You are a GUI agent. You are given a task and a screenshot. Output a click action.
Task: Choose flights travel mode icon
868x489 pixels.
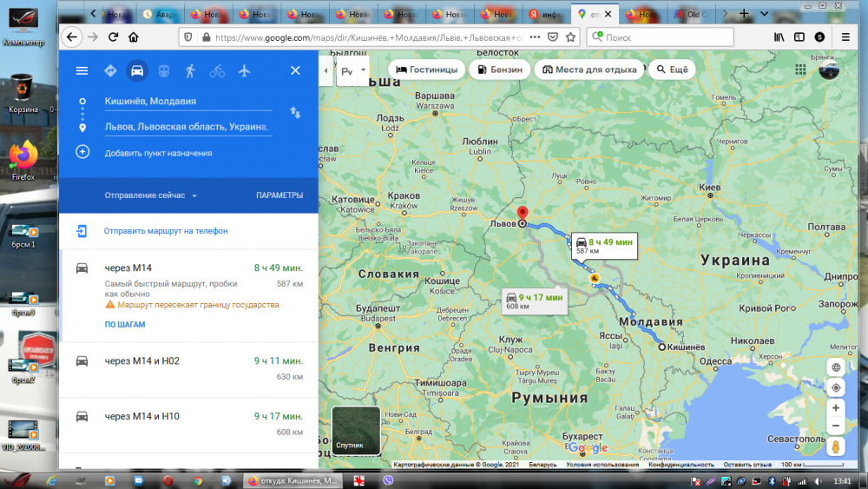point(244,71)
